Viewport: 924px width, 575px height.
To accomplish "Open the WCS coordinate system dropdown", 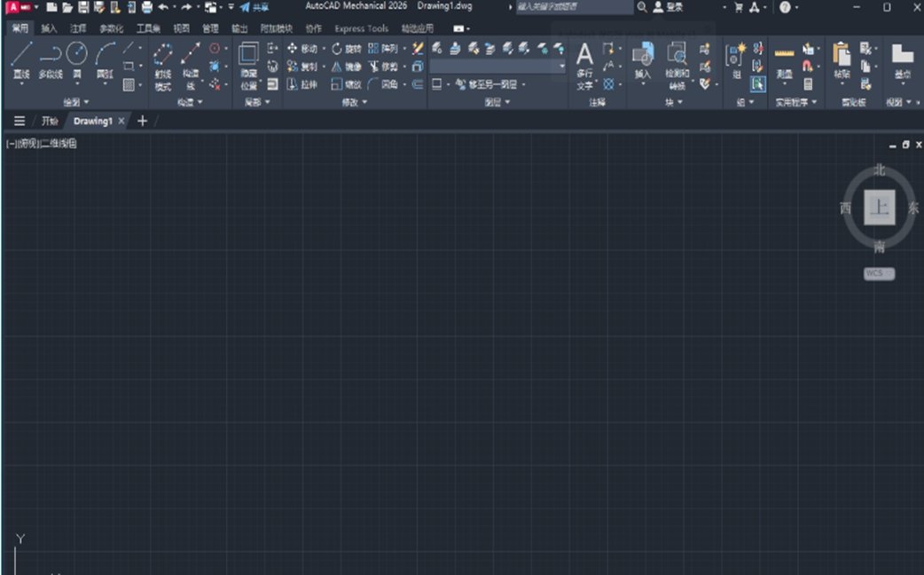I will [879, 273].
